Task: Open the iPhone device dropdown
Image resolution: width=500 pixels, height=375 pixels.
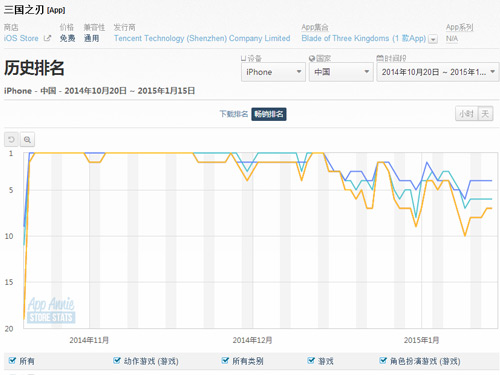Action: 273,72
